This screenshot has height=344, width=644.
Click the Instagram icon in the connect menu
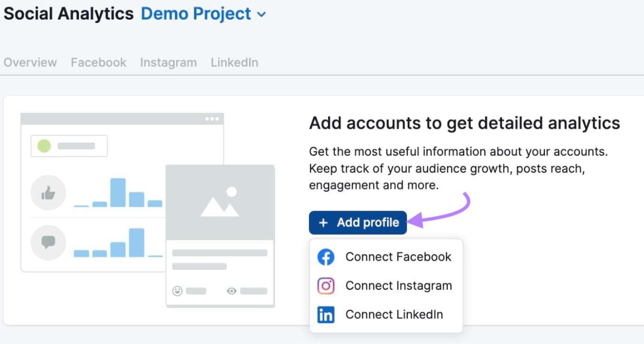point(326,285)
